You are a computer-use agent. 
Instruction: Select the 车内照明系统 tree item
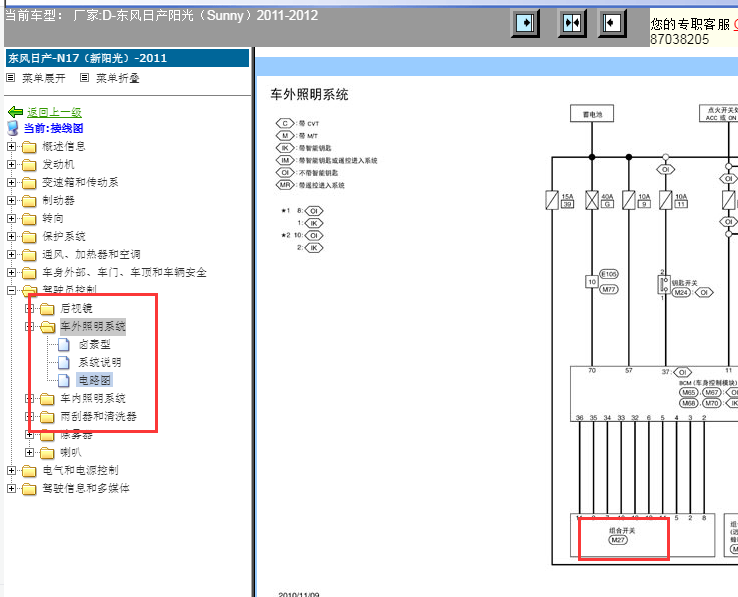tap(93, 398)
